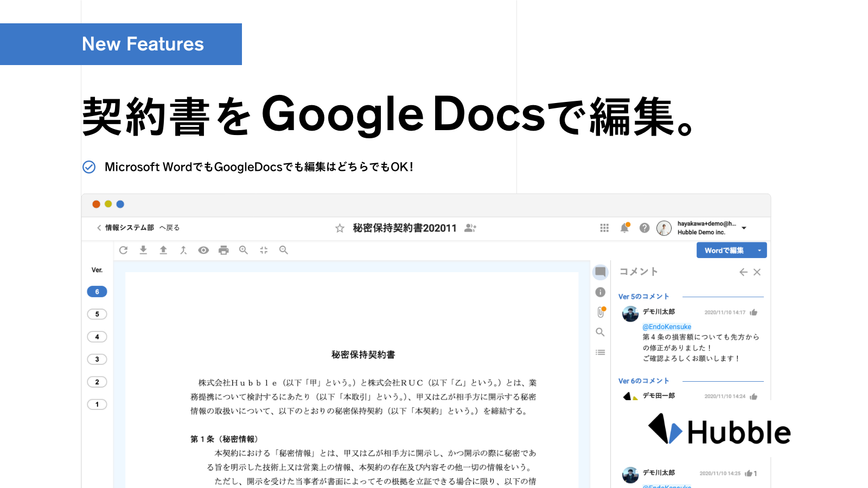Image resolution: width=868 pixels, height=488 pixels.
Task: Click the Wordで編集 button
Action: click(x=724, y=251)
